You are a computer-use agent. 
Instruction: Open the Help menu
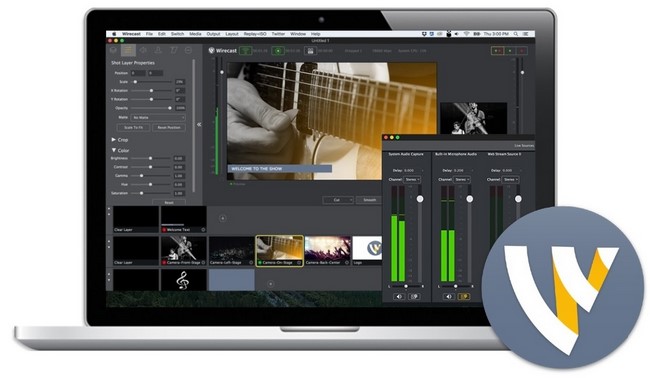click(x=315, y=34)
